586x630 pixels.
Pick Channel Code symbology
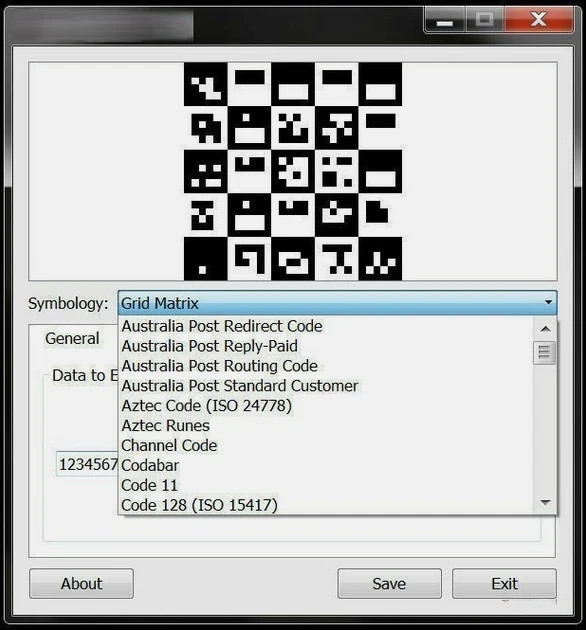[326, 446]
